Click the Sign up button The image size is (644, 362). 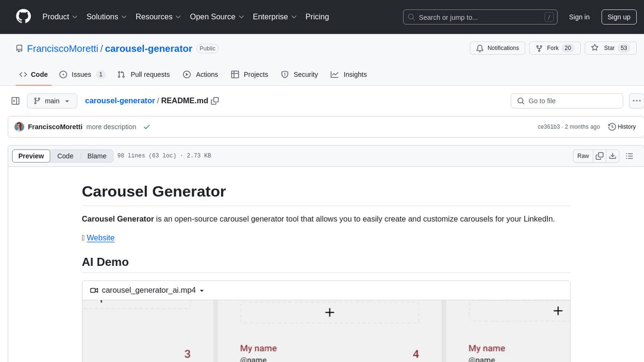click(618, 17)
